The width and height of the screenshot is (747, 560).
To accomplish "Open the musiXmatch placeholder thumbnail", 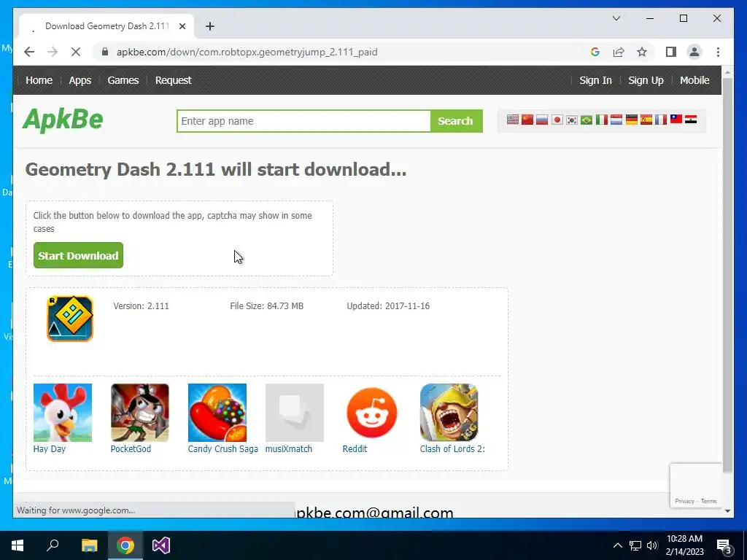I will click(x=295, y=413).
